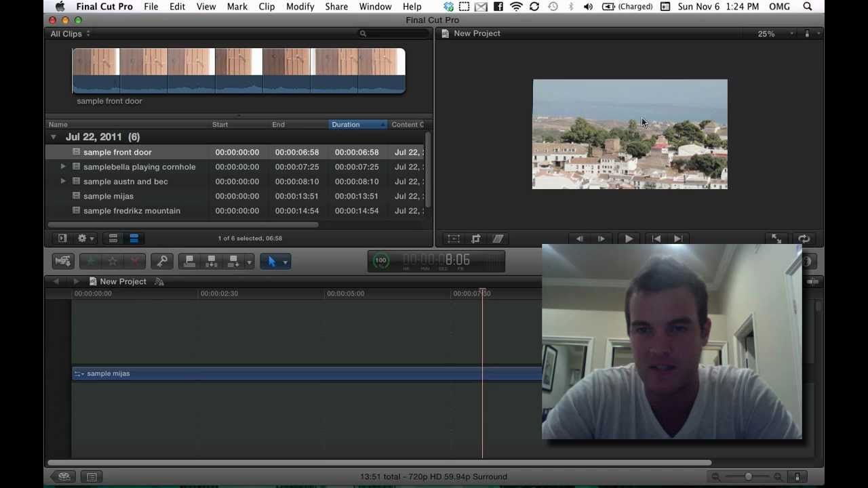Expand the sample austn and bec clip
868x488 pixels.
(x=63, y=181)
